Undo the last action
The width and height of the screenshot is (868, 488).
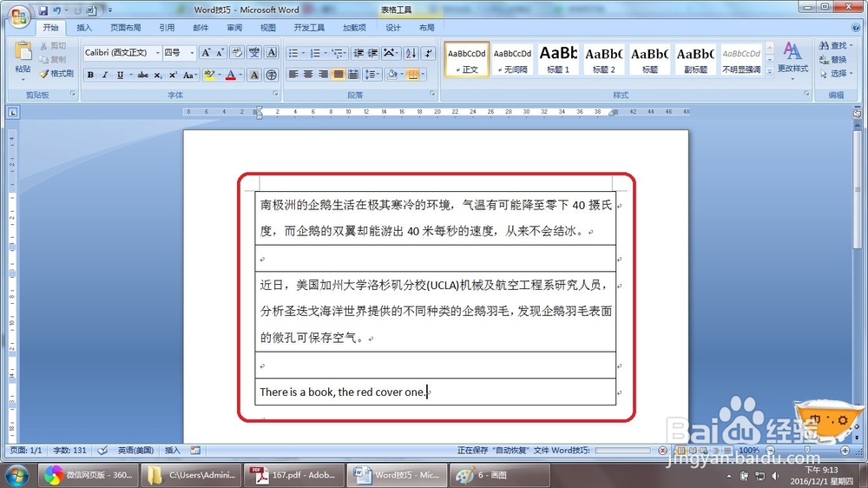56,10
